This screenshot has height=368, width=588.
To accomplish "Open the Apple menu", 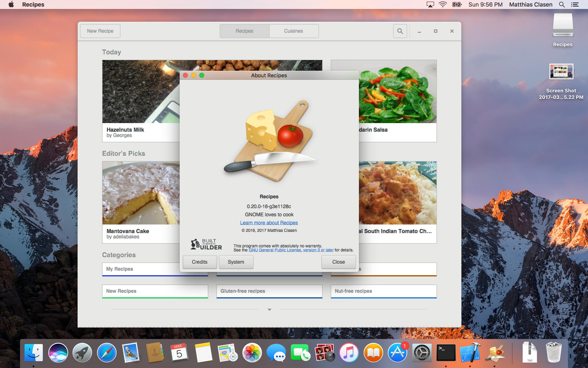I will 11,4.
